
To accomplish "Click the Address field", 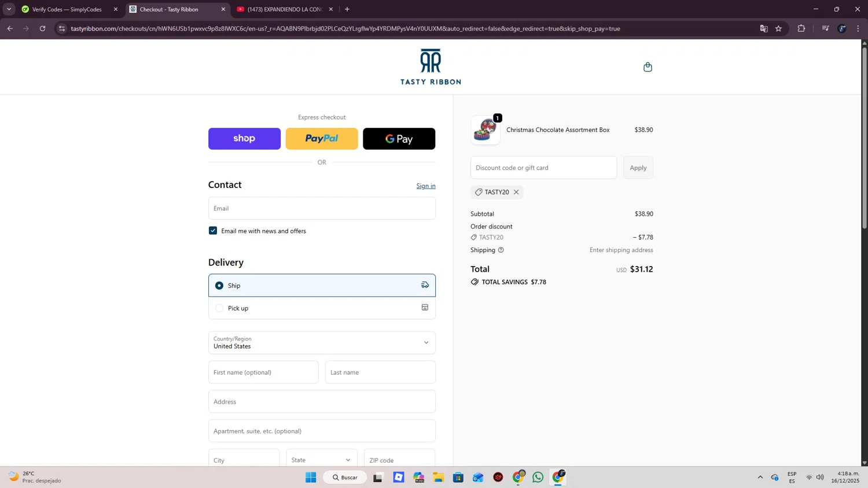I will coord(322,402).
